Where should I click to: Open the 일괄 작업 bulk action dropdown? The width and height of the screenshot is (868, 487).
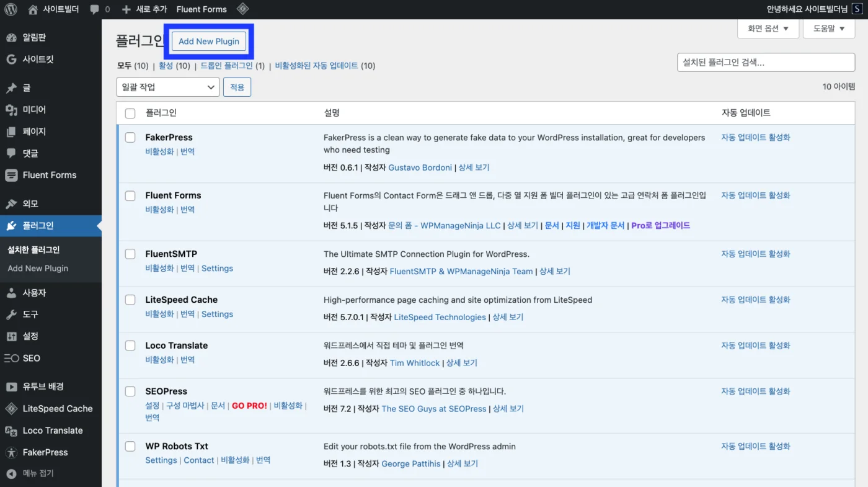pos(168,87)
